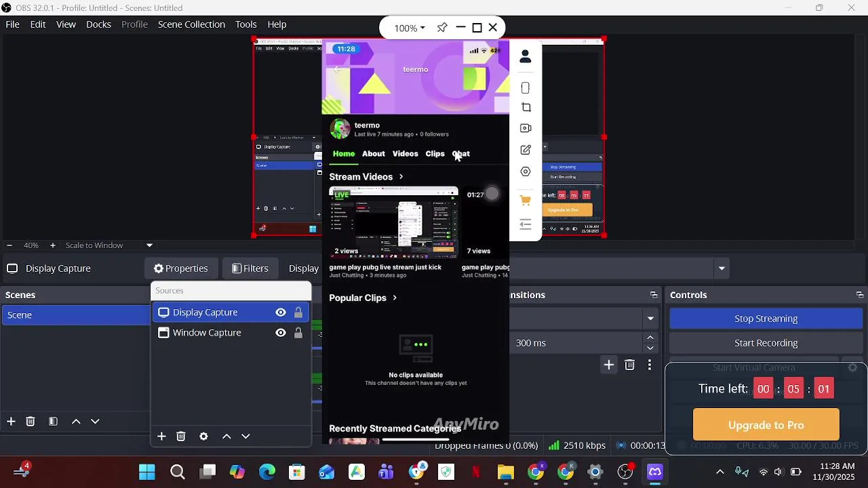The width and height of the screenshot is (868, 488).
Task: Move scene up with arrow icon
Action: (x=76, y=422)
